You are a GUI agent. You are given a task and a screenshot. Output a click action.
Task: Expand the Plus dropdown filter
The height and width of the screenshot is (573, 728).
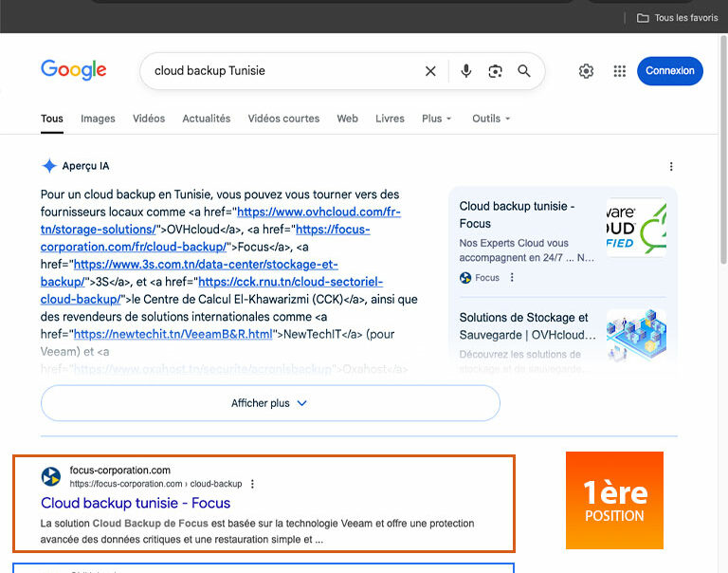(x=436, y=119)
